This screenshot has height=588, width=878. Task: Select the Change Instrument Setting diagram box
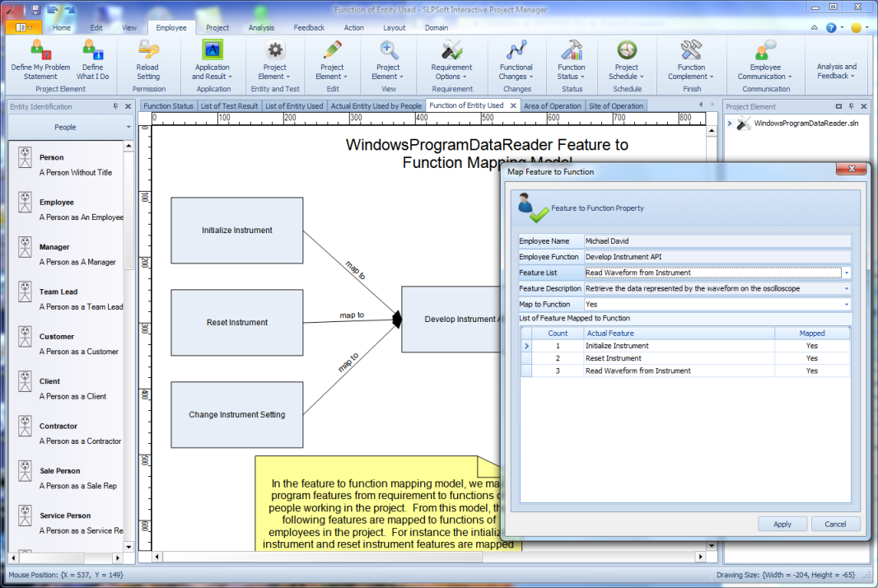pyautogui.click(x=237, y=415)
